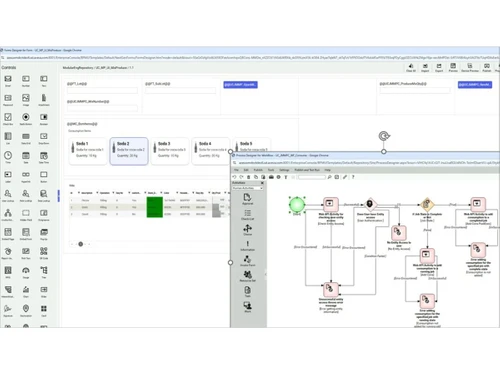The image size is (500, 375).
Task: Select the Hyperlink control icon
Action: (26, 175)
